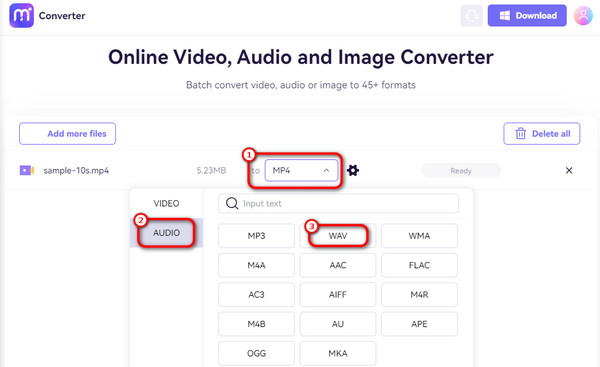Click the Converter title text
The width and height of the screenshot is (600, 367).
[x=62, y=16]
